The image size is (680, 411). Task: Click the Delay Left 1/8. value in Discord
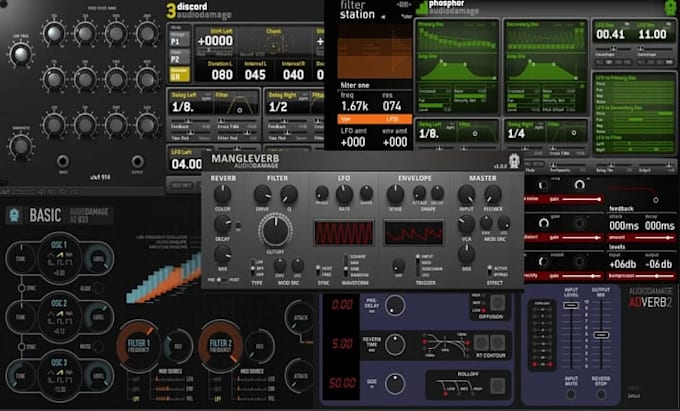(x=183, y=107)
